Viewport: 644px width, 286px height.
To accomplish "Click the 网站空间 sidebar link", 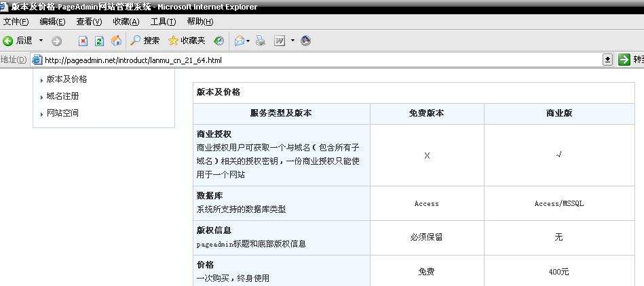I will [x=62, y=113].
